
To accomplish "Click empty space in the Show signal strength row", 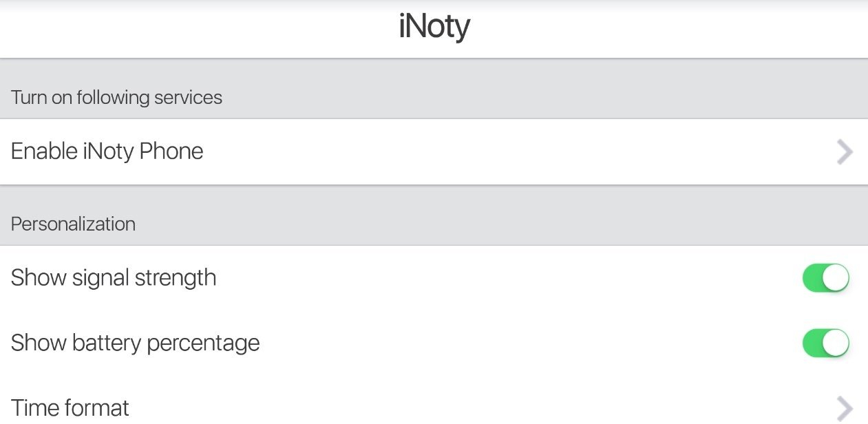I will [x=509, y=278].
